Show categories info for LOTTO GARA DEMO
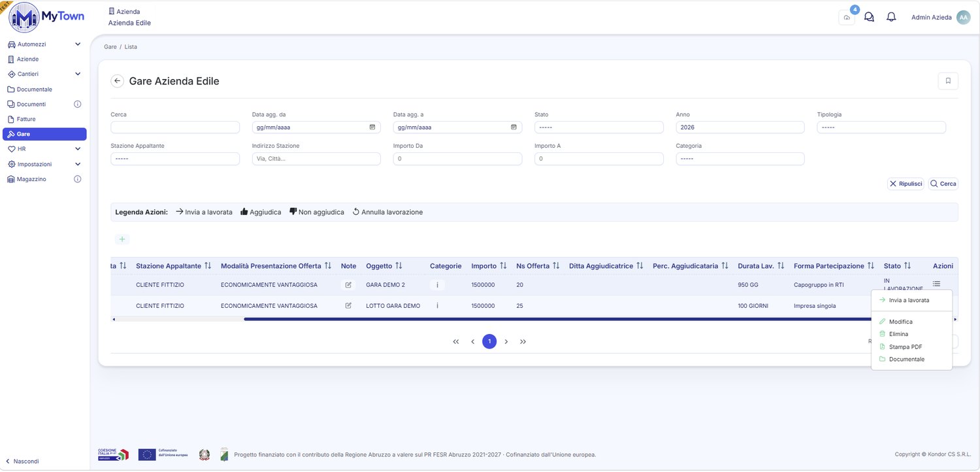Image resolution: width=980 pixels, height=472 pixels. click(x=437, y=306)
